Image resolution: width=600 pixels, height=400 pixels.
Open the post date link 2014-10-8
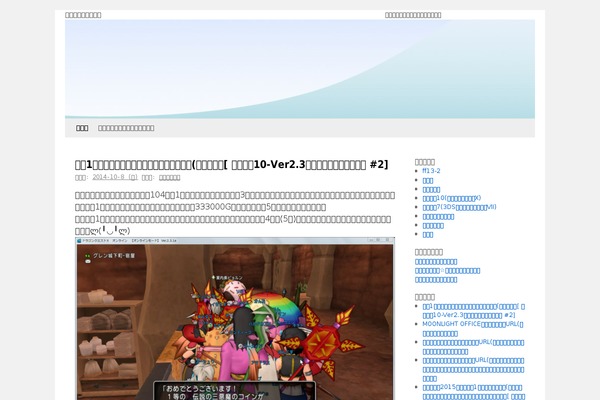(115, 177)
